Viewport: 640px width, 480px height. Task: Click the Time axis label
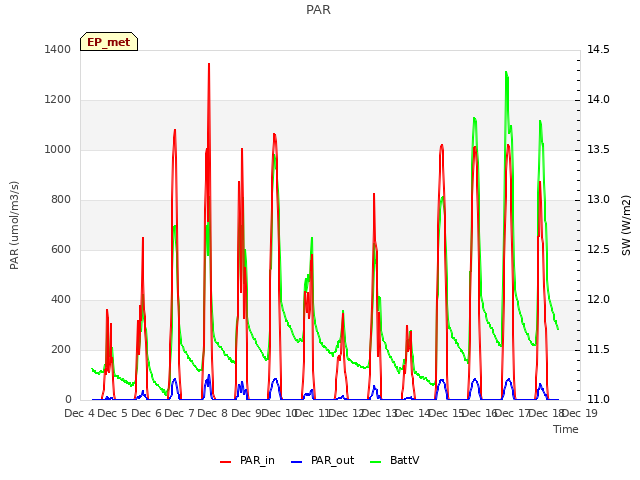click(566, 429)
